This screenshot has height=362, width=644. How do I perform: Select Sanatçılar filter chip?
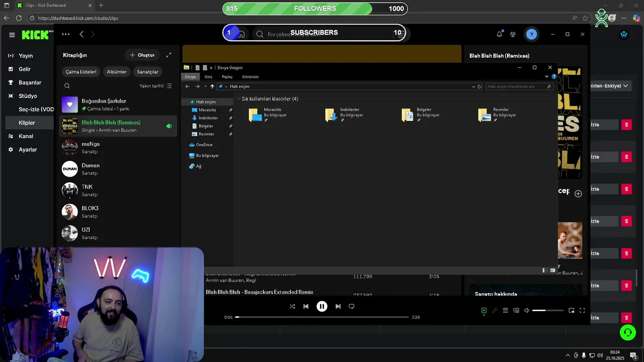(147, 72)
